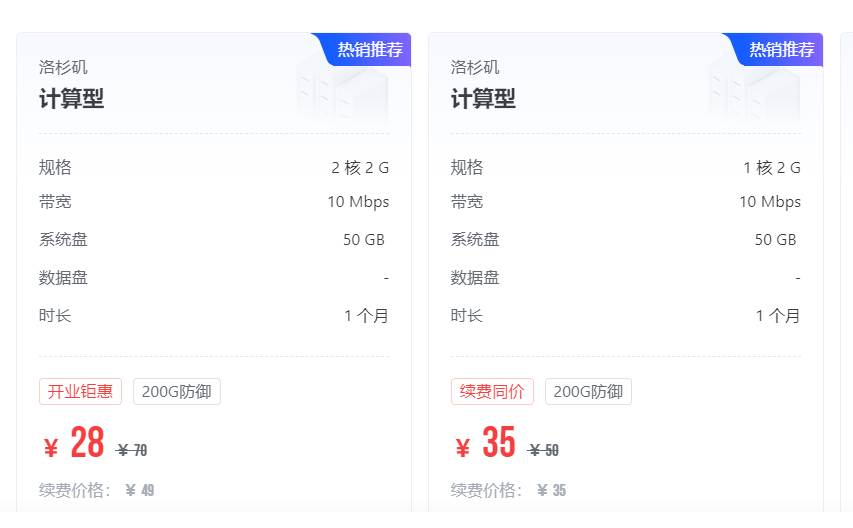This screenshot has height=528, width=853.
Task: Click the crossed-out ¥ 70 original price
Action: click(132, 450)
